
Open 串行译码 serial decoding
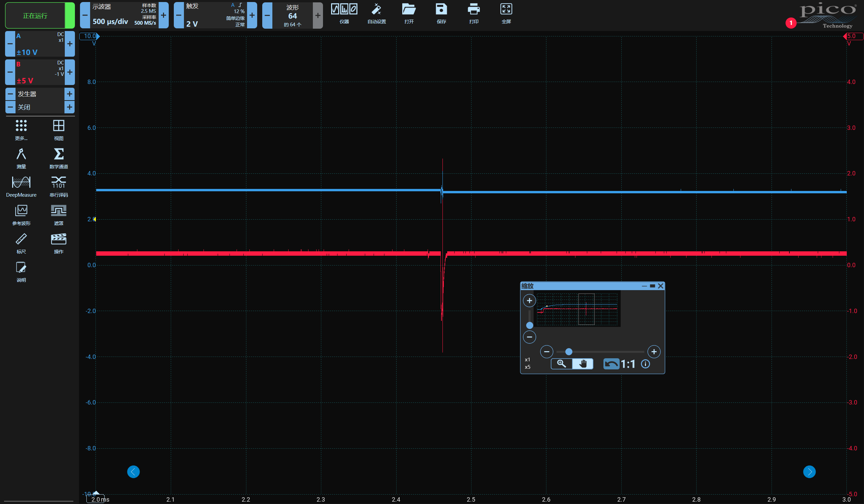click(x=58, y=186)
